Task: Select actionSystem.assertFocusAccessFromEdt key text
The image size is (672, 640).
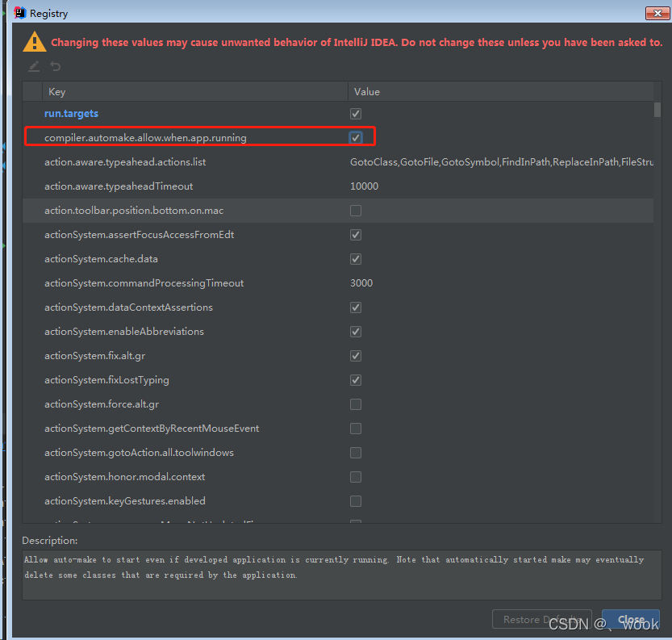Action: [x=140, y=235]
